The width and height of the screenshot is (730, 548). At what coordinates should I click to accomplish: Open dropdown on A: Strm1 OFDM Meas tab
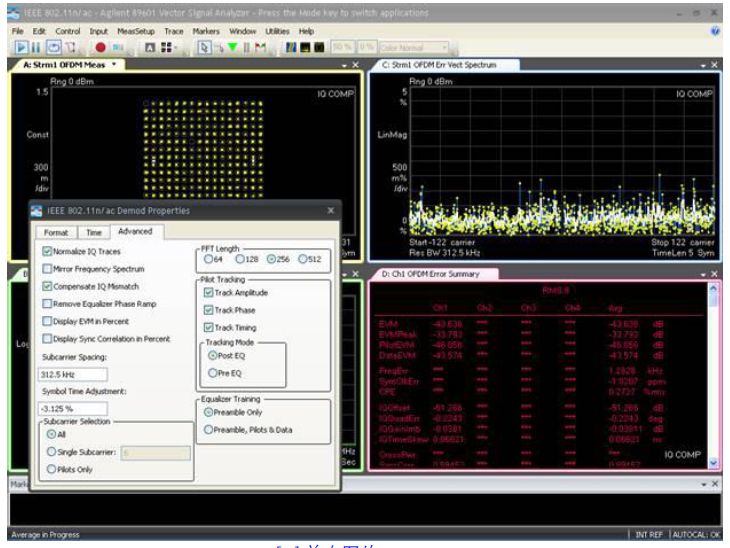click(114, 65)
